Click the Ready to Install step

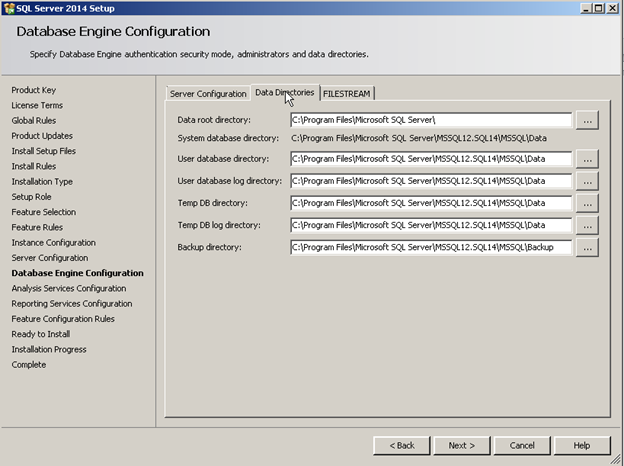(41, 334)
